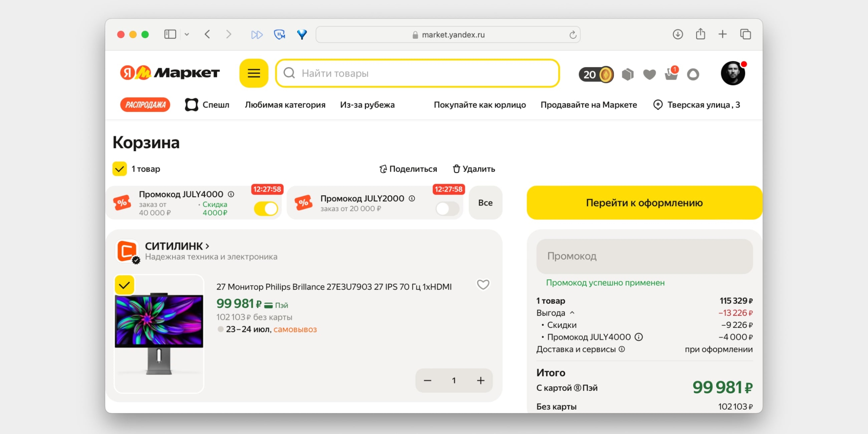
Task: Click info icon next to JULY2000 promo card
Action: point(412,198)
